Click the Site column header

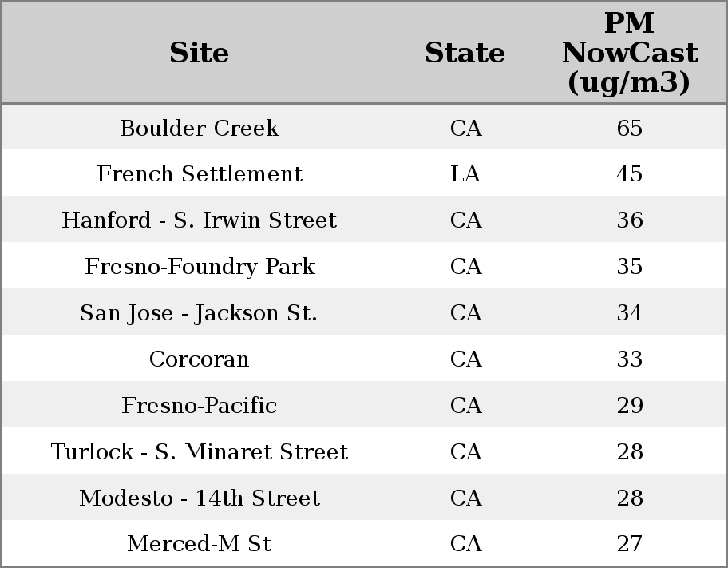point(199,53)
